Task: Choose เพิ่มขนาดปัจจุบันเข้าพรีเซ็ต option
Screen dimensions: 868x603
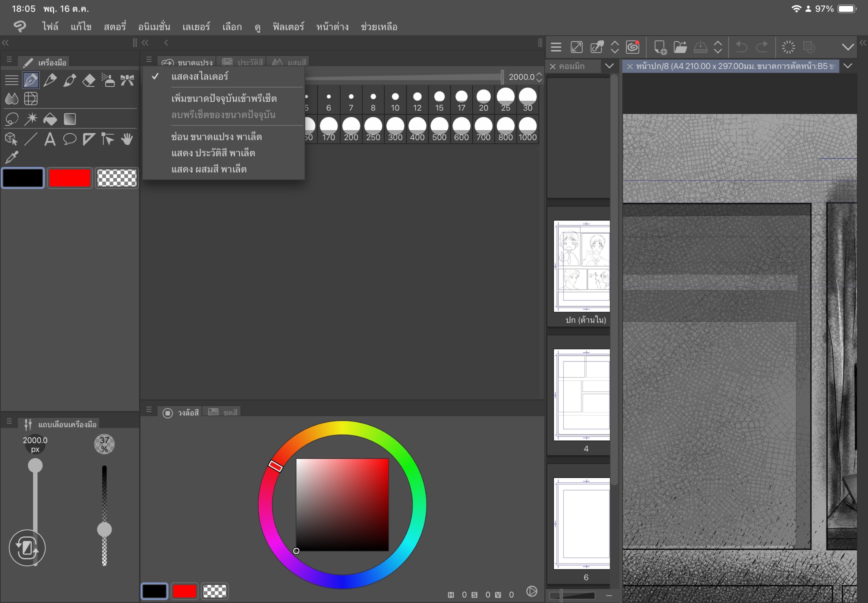Action: coord(224,99)
